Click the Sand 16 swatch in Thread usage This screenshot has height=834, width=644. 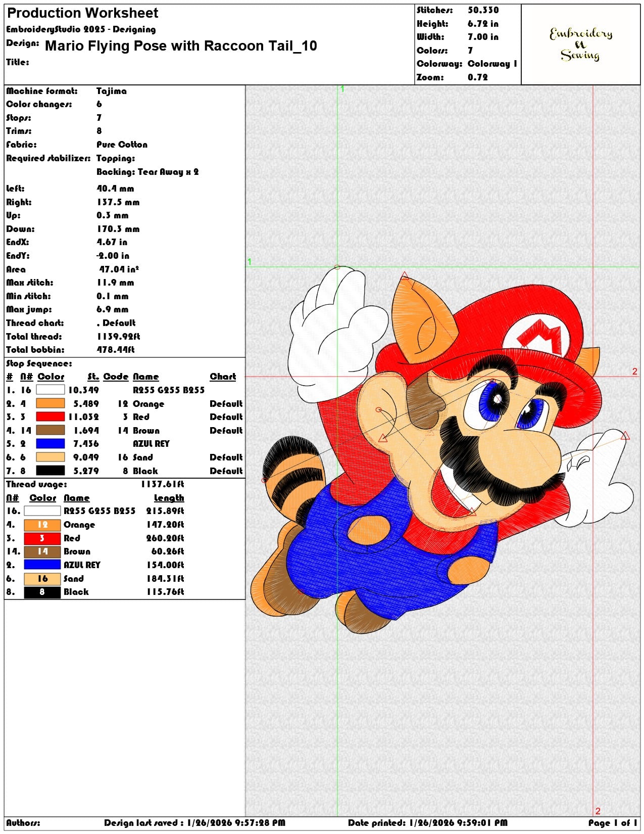point(42,578)
